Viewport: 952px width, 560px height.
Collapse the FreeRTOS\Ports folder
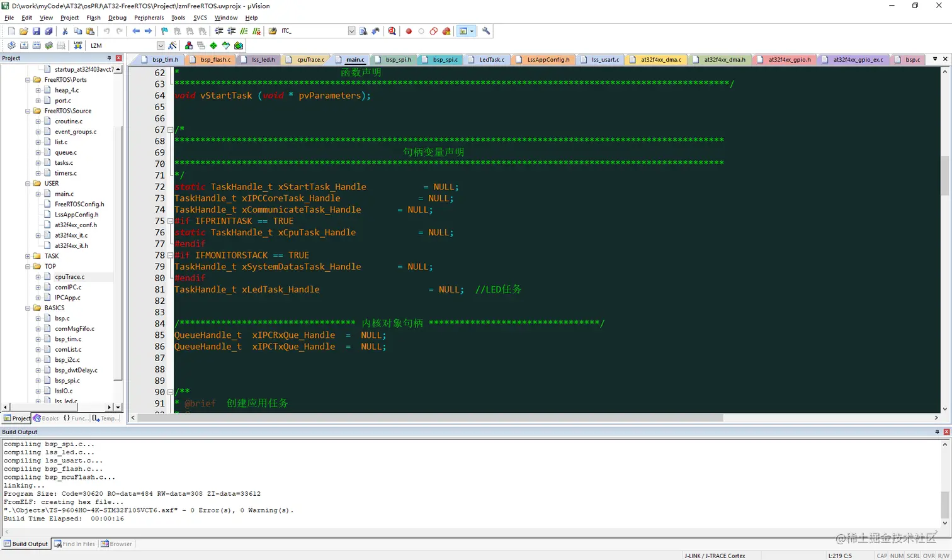pos(28,80)
